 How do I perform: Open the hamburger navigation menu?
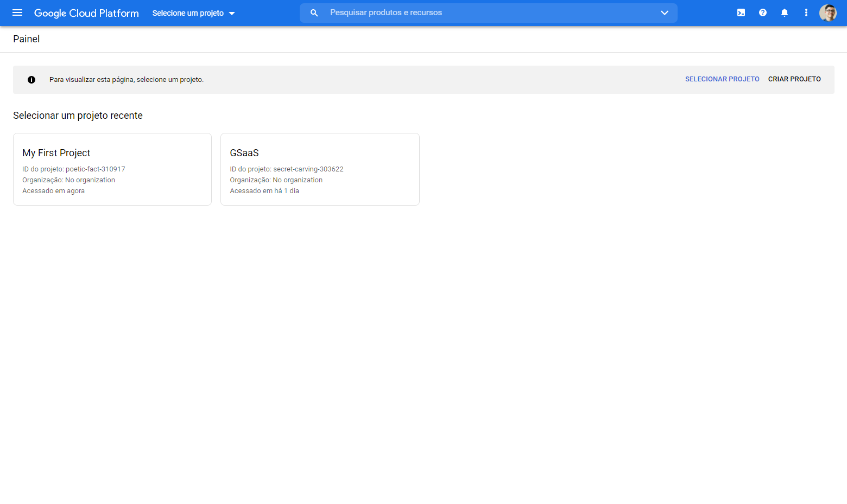point(17,12)
